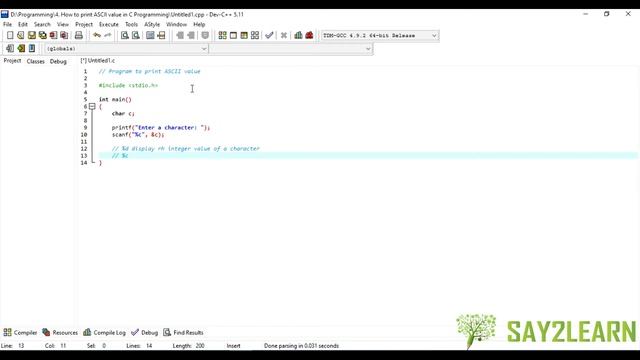The width and height of the screenshot is (640, 360).
Task: Switch to the Project side tab
Action: (12, 61)
